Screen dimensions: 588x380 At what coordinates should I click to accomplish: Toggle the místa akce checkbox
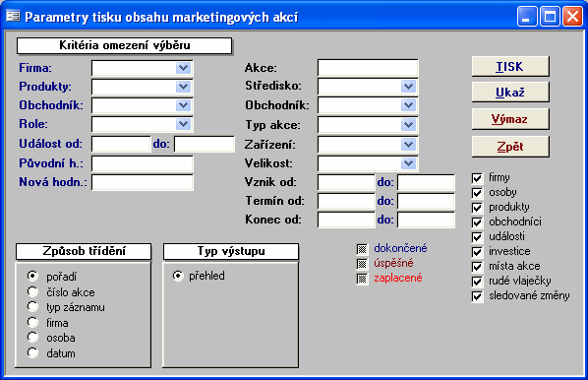tap(477, 267)
